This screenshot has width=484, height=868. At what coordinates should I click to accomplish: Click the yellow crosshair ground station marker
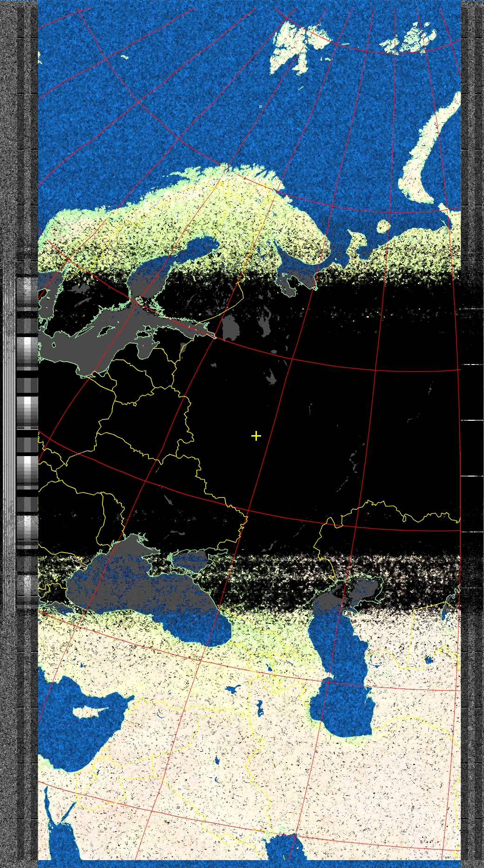pos(256,436)
